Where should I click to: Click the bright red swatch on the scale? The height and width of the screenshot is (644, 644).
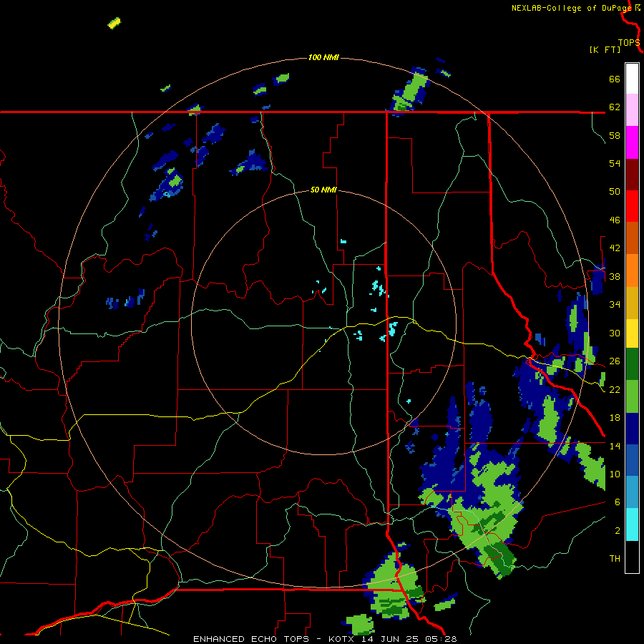632,206
